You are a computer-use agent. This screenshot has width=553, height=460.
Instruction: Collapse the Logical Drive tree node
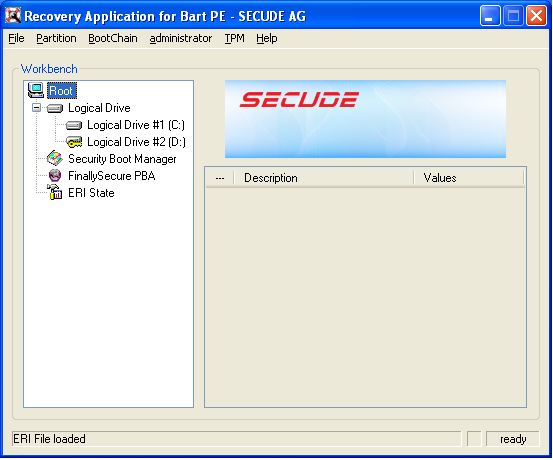36,107
